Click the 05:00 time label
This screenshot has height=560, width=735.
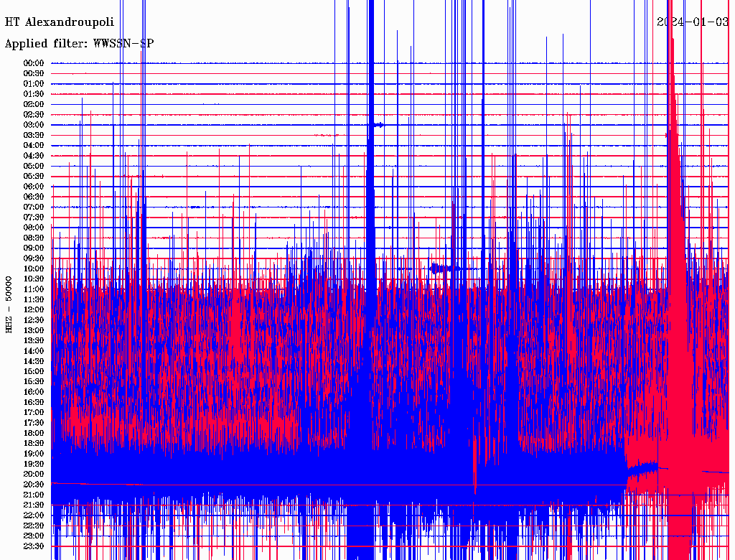click(x=34, y=166)
